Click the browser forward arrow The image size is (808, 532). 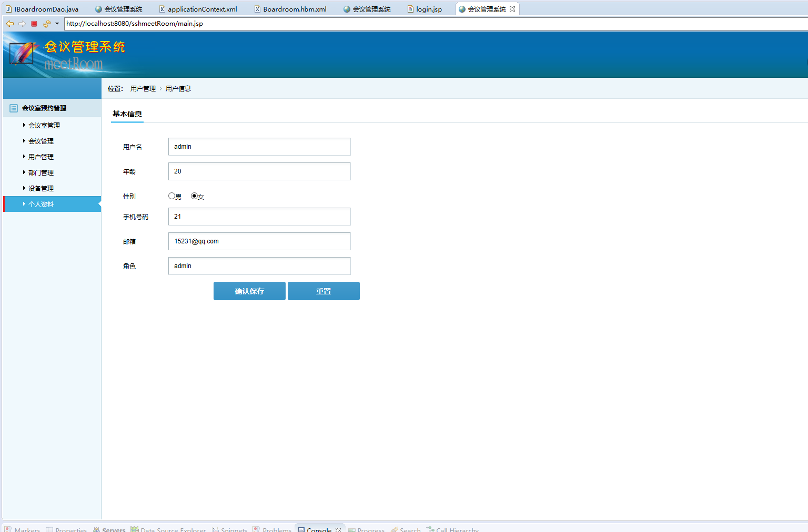pos(22,24)
